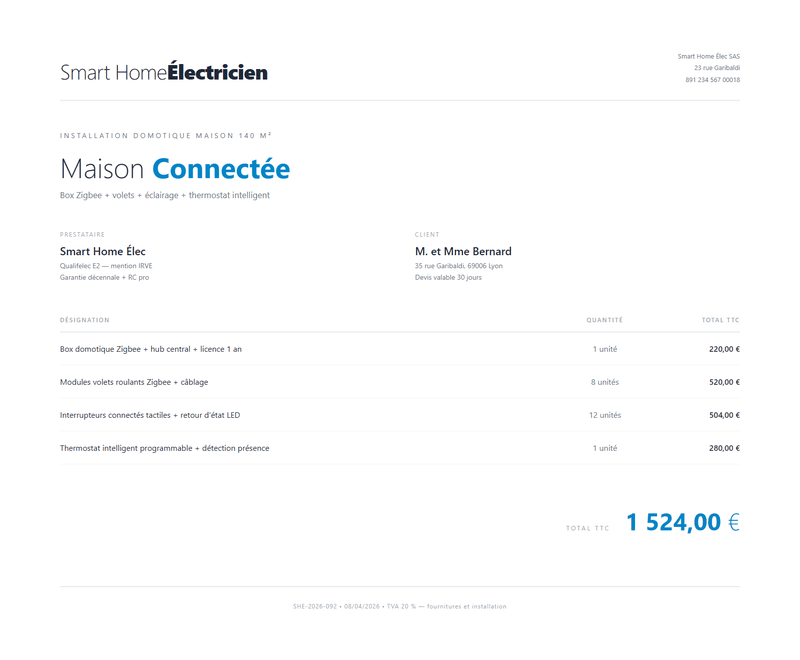Select the Box domotique Zigbee row

click(x=400, y=349)
